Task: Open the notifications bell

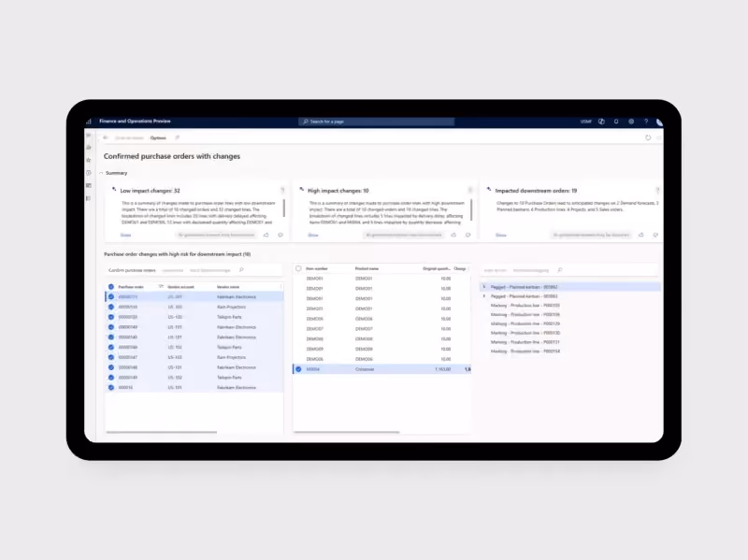Action: click(x=616, y=122)
